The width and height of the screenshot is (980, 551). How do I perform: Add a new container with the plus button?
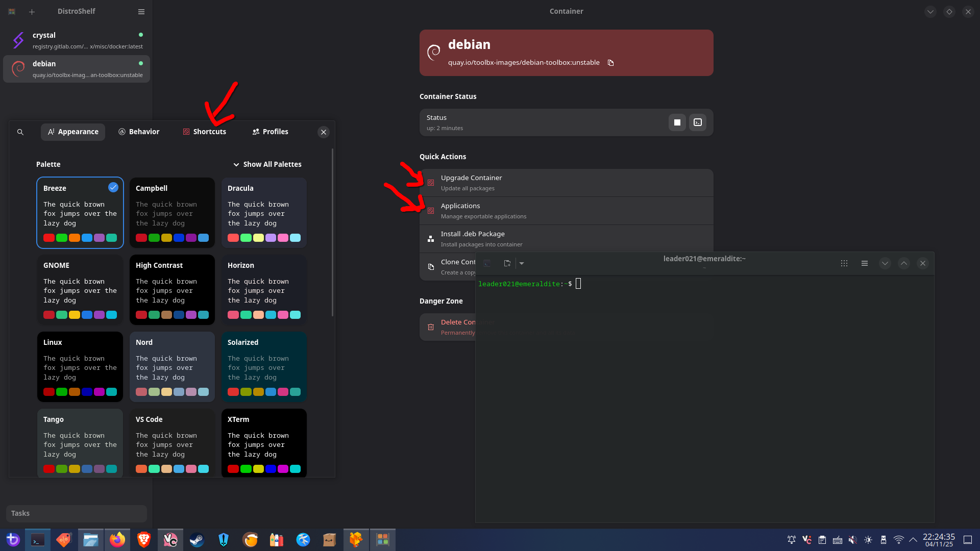(x=32, y=11)
